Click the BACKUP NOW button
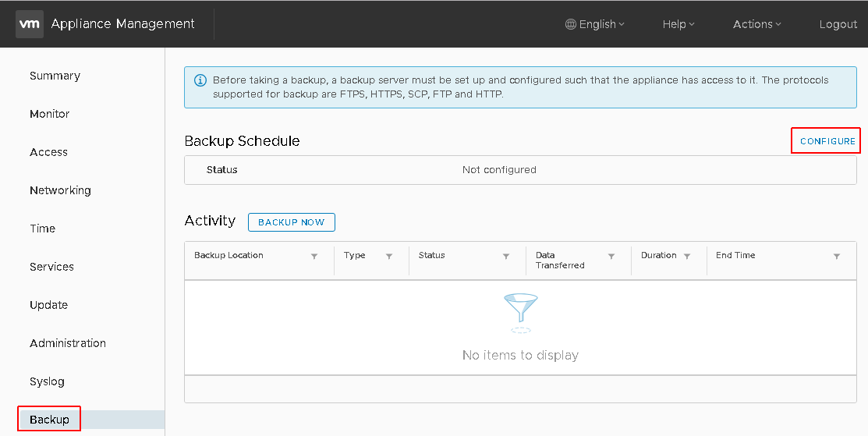The width and height of the screenshot is (868, 436). pos(291,222)
